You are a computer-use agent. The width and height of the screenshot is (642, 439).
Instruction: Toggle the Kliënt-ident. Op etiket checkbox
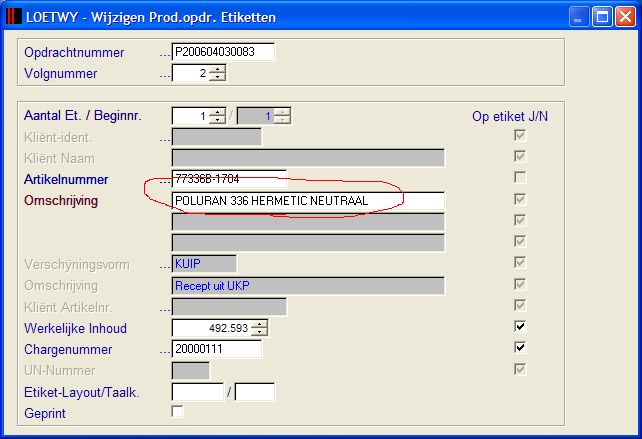520,135
